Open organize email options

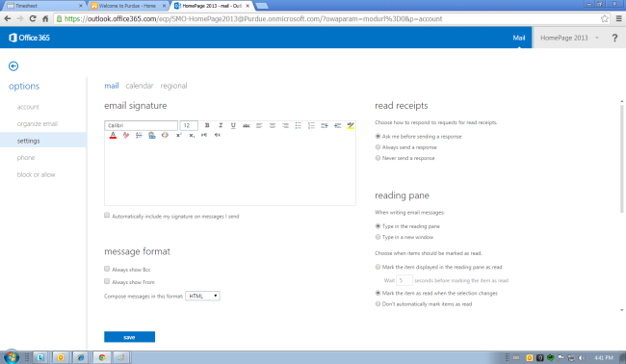[x=38, y=123]
